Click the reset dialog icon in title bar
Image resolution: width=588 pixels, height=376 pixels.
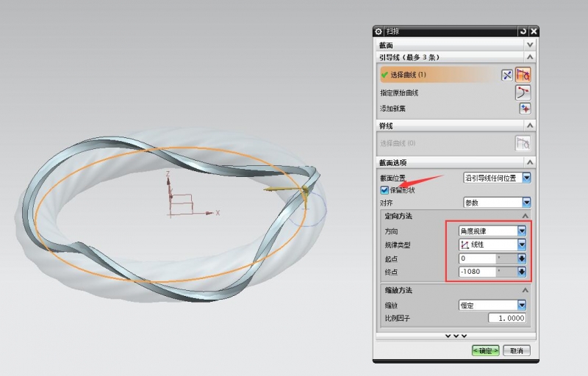[x=523, y=32]
